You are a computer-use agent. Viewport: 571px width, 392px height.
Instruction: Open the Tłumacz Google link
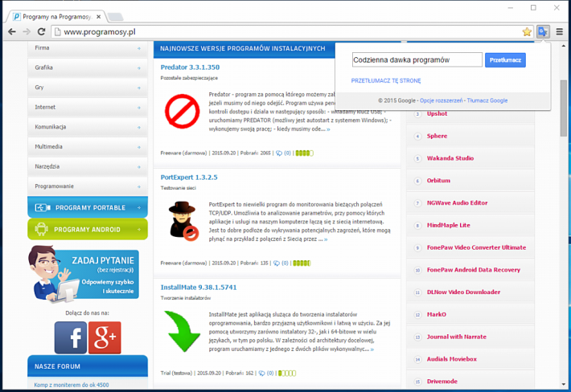pos(487,100)
